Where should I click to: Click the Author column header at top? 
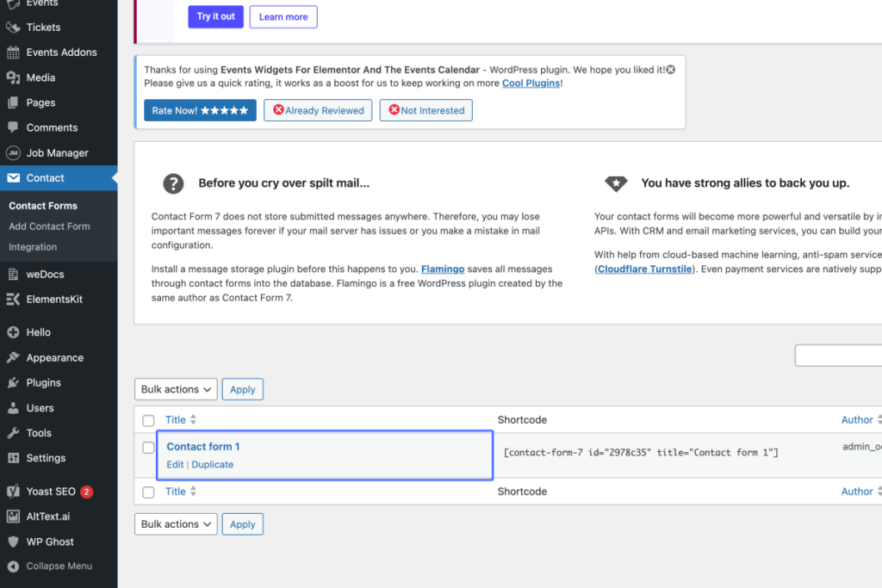pyautogui.click(x=857, y=420)
